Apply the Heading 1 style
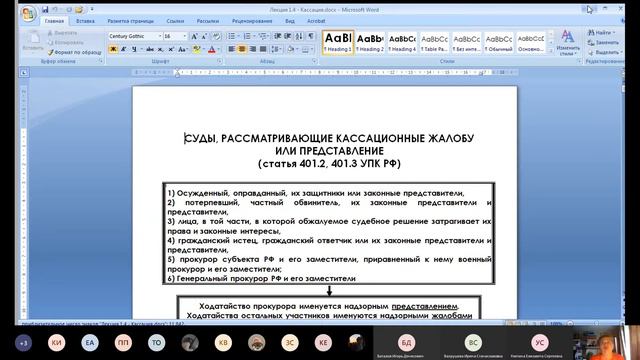Image resolution: width=640 pixels, height=360 pixels. pos(338,42)
